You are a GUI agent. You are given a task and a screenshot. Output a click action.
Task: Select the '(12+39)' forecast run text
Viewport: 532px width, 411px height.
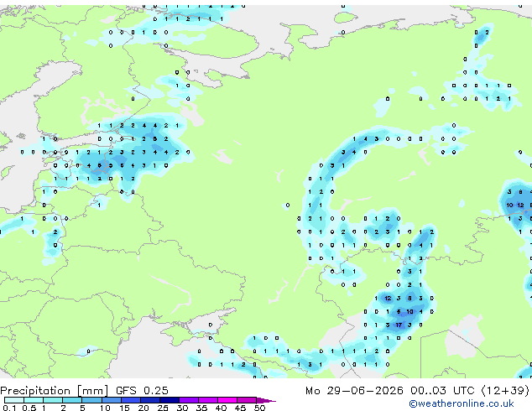click(x=505, y=391)
